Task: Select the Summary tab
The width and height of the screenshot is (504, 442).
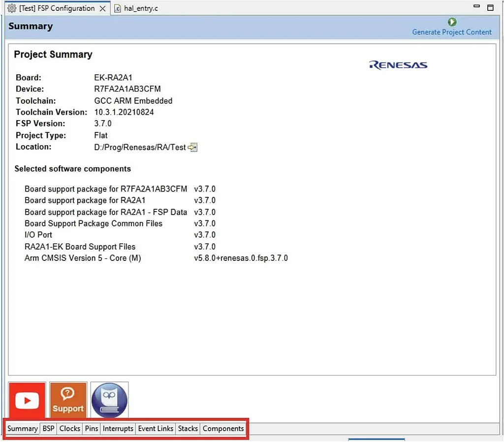Action: click(x=22, y=428)
